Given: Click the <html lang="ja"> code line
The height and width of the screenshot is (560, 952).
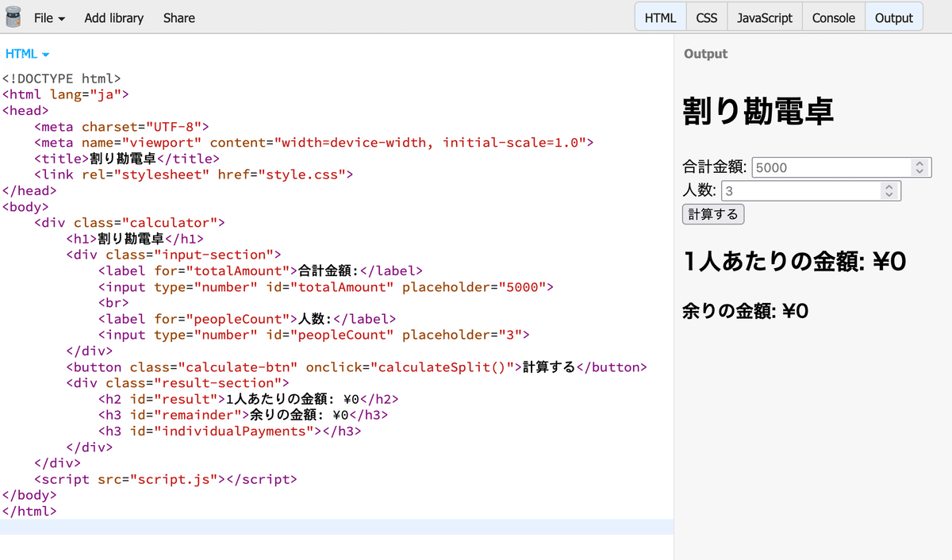Looking at the screenshot, I should [66, 94].
